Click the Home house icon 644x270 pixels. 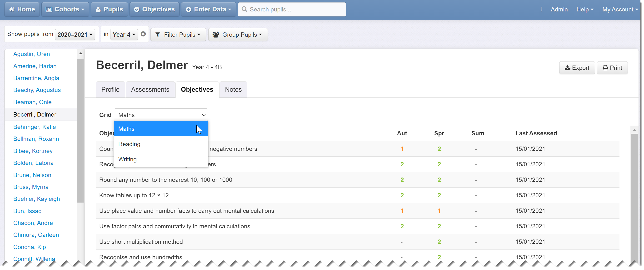[x=11, y=9]
